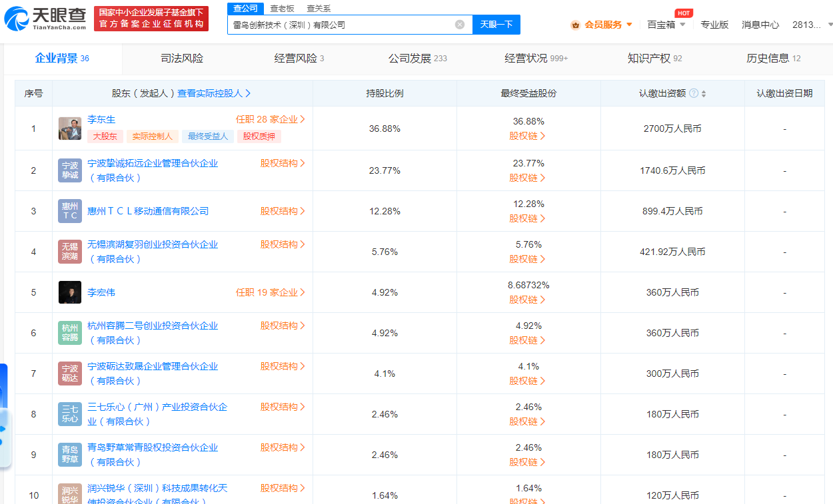Image resolution: width=833 pixels, height=504 pixels.
Task: Open Li Hongwei's 任职 19 家企业 link
Action: click(x=271, y=292)
